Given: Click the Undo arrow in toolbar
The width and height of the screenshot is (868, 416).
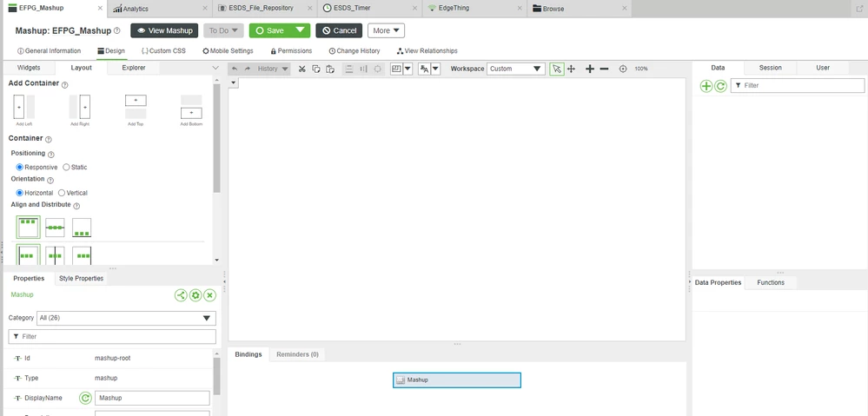Looking at the screenshot, I should coord(235,69).
